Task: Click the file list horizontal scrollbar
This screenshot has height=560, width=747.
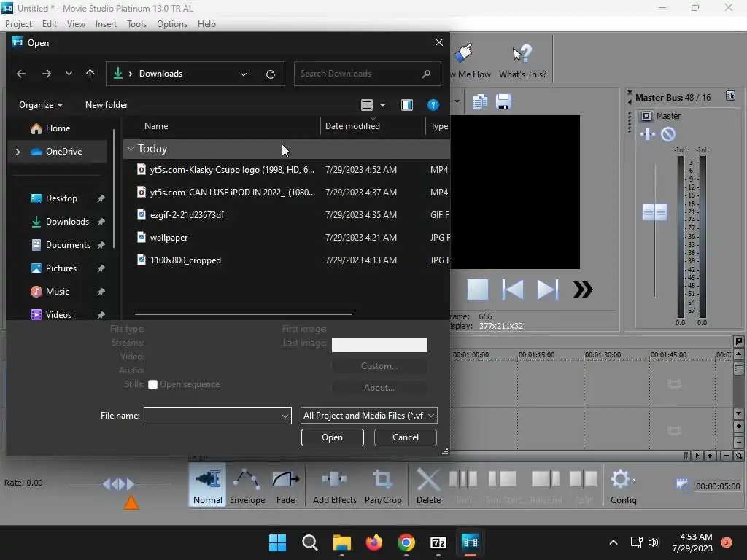Action: point(244,314)
